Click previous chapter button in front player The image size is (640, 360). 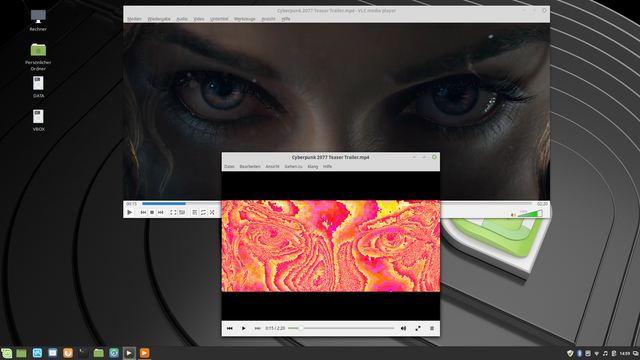[229, 328]
